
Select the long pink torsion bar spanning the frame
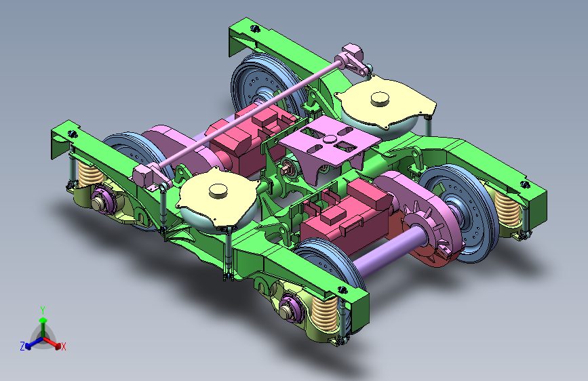(x=249, y=115)
